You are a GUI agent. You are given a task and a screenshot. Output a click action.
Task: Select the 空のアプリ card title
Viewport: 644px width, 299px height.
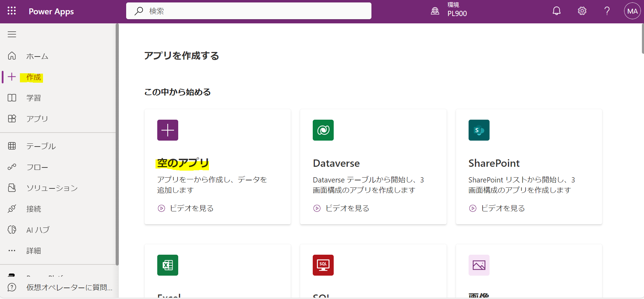[183, 163]
